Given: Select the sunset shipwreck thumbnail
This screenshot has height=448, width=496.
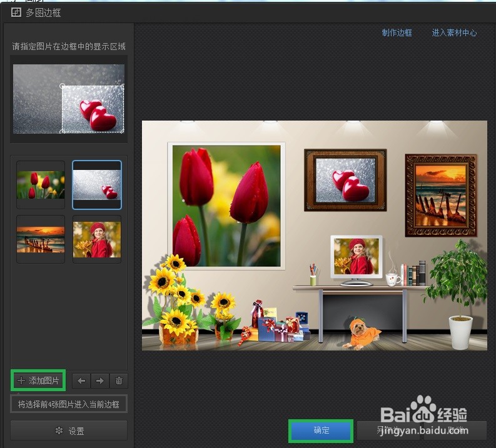Looking at the screenshot, I should tap(41, 239).
